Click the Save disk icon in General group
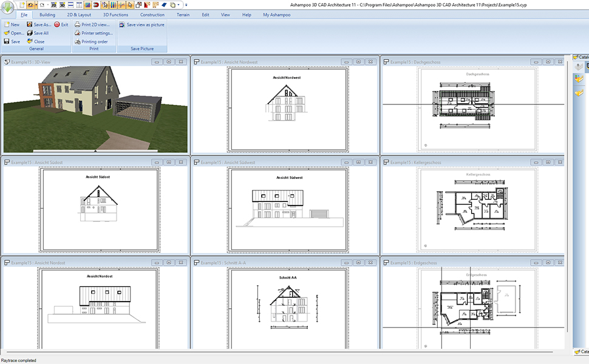 7,42
